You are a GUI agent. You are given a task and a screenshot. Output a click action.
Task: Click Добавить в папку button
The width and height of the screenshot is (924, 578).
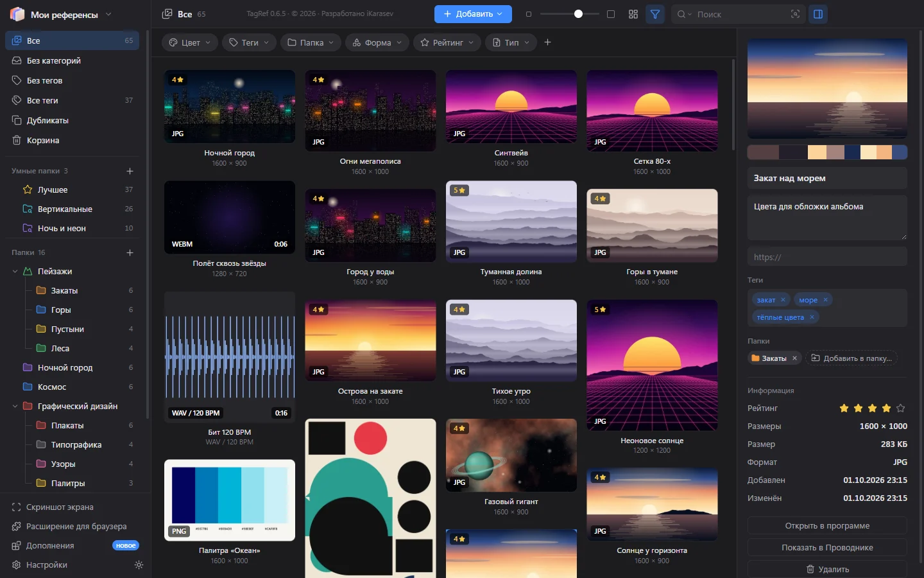(851, 358)
